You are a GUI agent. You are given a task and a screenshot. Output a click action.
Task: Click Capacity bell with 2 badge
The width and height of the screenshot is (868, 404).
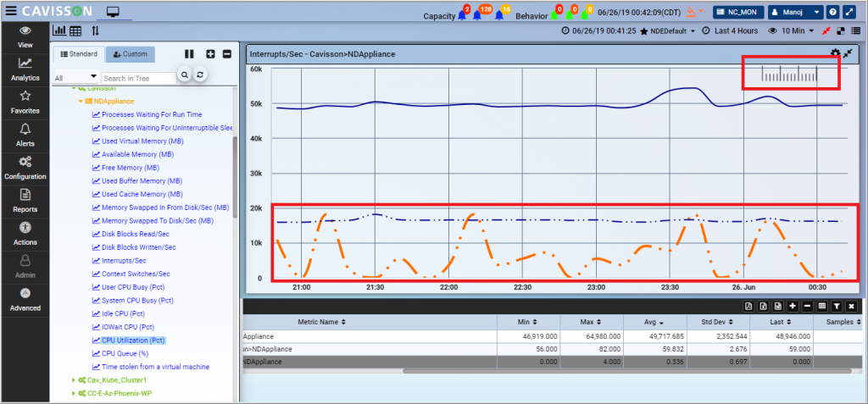pos(462,15)
